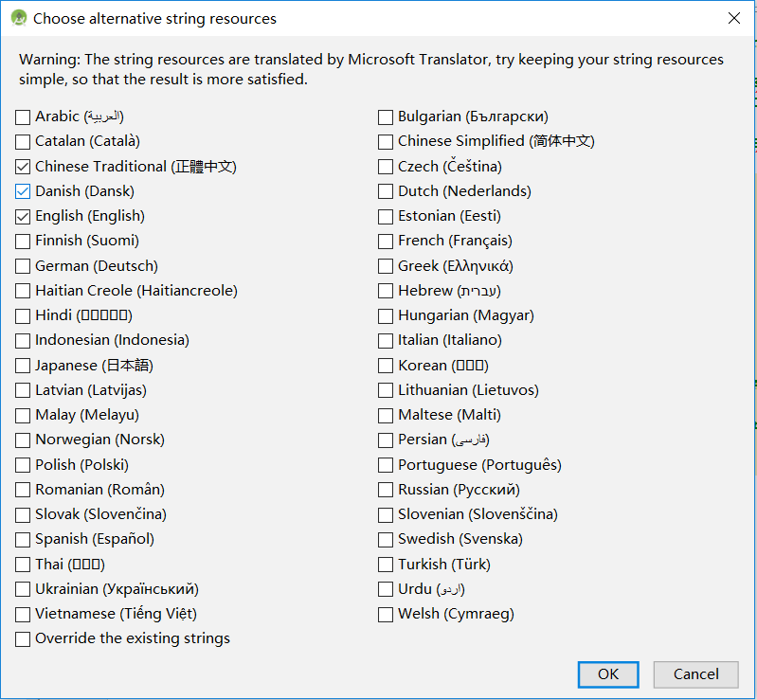This screenshot has height=700, width=757.
Task: Tick the Spanish (Español) checkbox
Action: coord(23,540)
